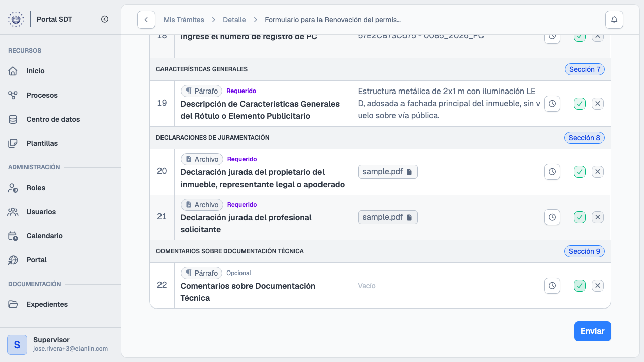Click the Archivo tag in row 21
The height and width of the screenshot is (362, 644).
pos(202,205)
